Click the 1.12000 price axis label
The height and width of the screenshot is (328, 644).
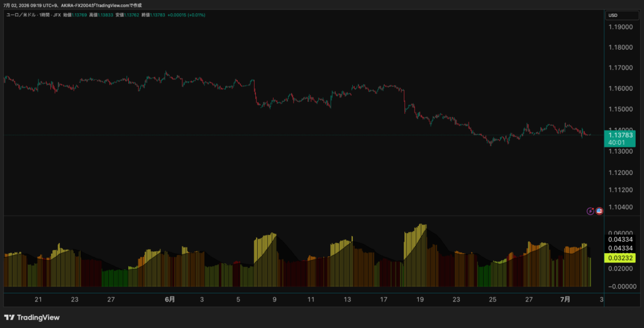tap(621, 172)
